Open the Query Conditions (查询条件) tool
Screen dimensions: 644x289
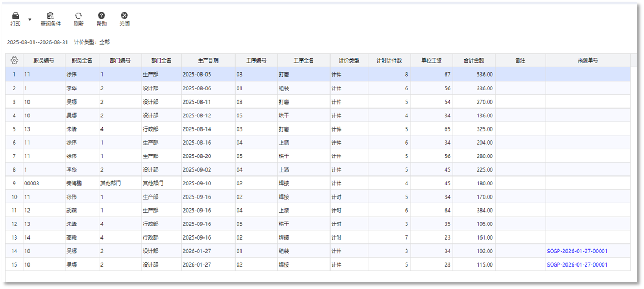[x=51, y=16]
